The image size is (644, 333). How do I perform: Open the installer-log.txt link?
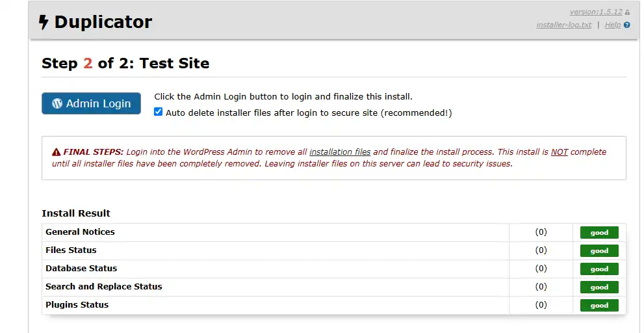[564, 25]
